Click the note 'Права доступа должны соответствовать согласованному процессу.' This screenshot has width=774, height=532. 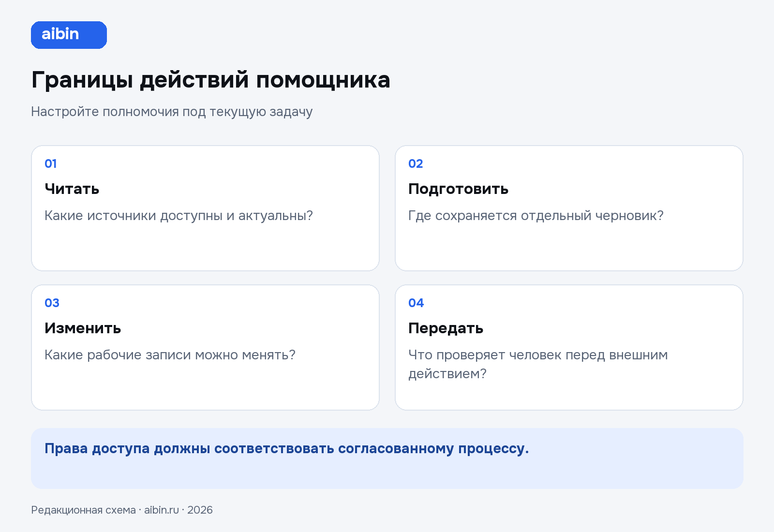286,448
